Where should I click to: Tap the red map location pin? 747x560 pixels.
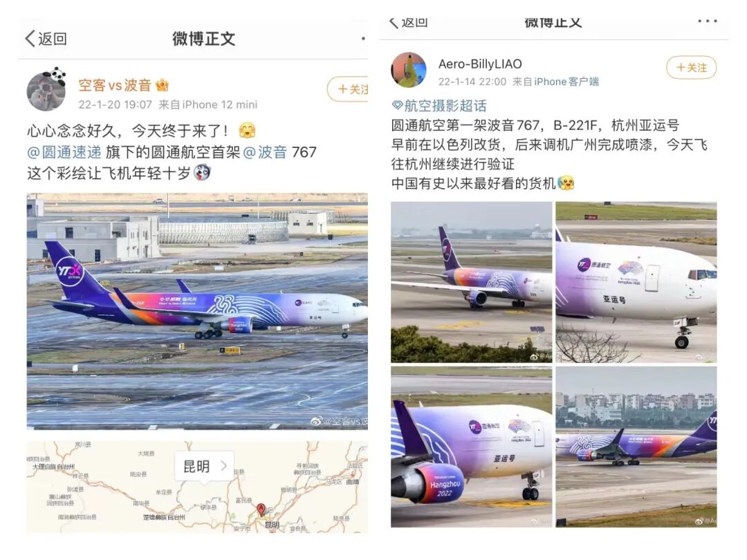pos(261,510)
